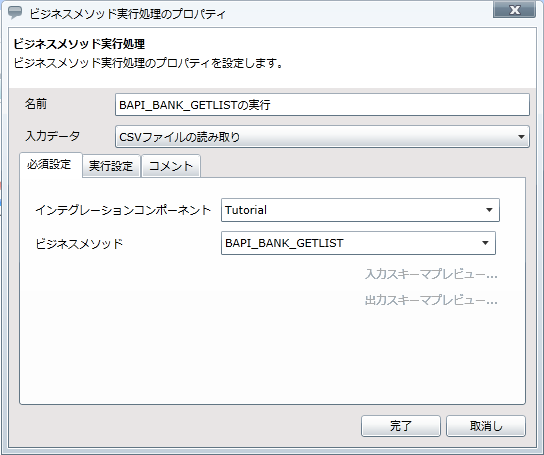Open the BAPI_BANK_GETLIST method dropdown
The image size is (544, 455).
tap(358, 243)
